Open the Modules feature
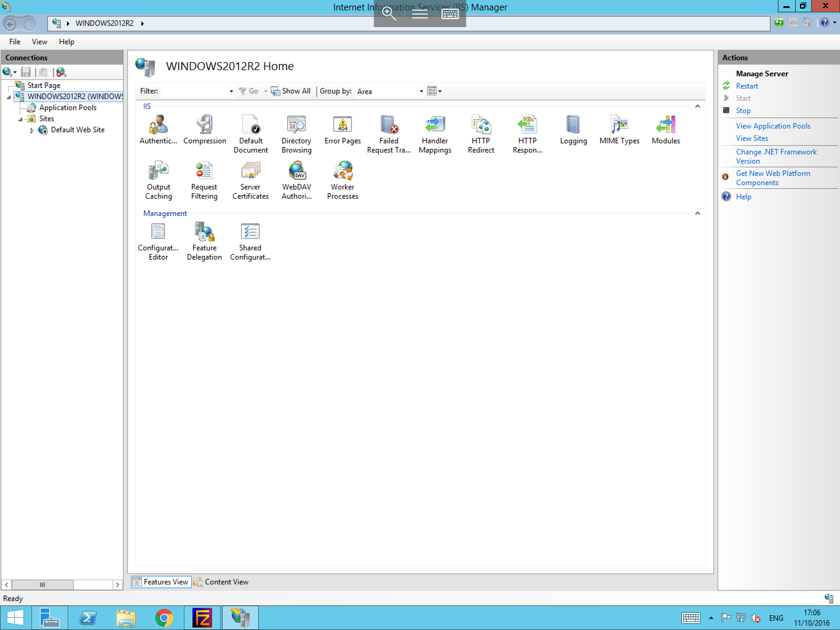The image size is (840, 630). (x=666, y=130)
